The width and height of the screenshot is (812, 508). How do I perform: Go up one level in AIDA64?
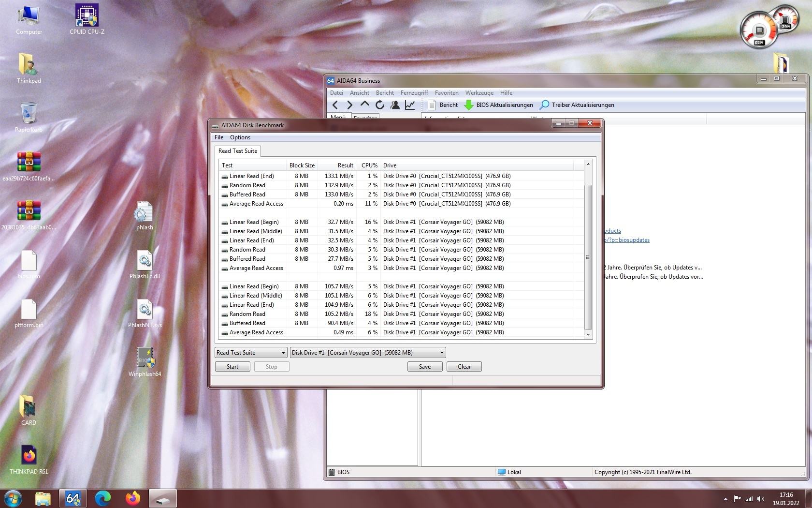click(364, 105)
